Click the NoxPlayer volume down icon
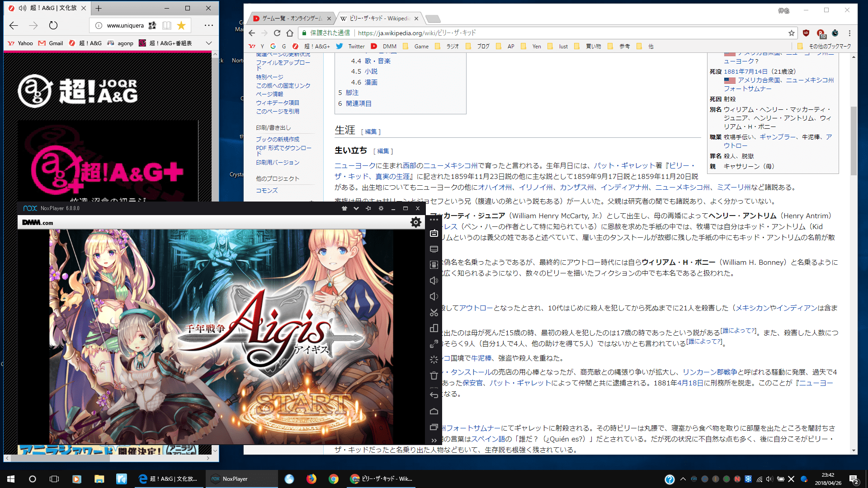 (434, 296)
